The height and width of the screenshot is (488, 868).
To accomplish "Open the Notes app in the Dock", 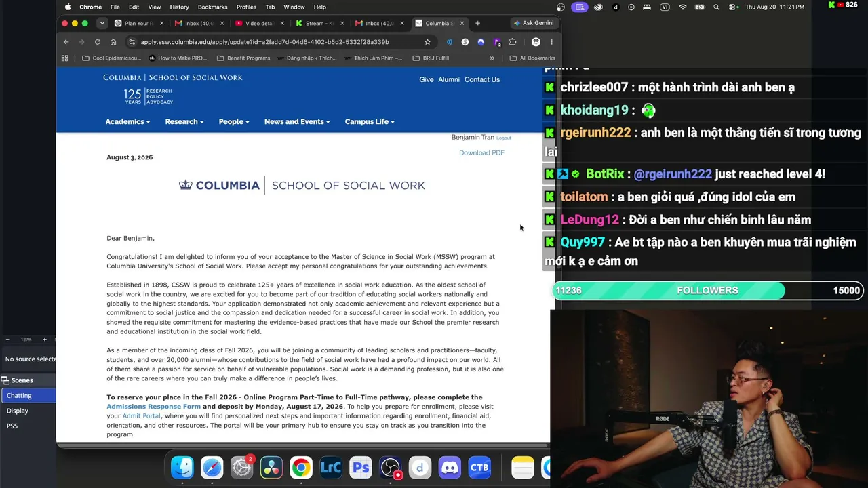I will (523, 467).
